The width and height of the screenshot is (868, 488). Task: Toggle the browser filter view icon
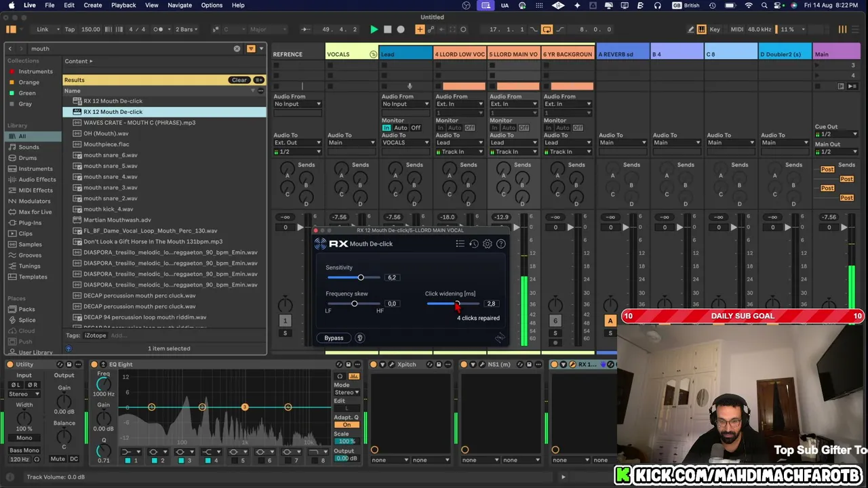coord(251,49)
